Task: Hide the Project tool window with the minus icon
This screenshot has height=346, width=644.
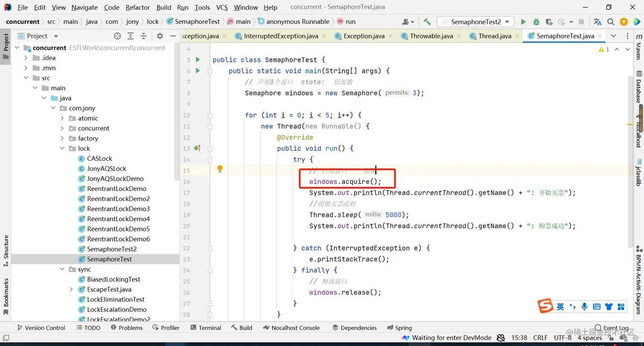Action: [172, 36]
